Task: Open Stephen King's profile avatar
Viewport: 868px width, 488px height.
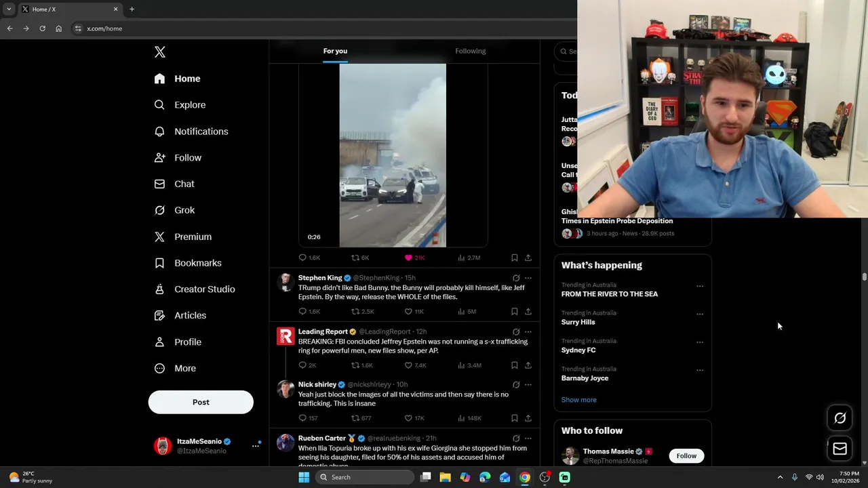Action: [285, 282]
